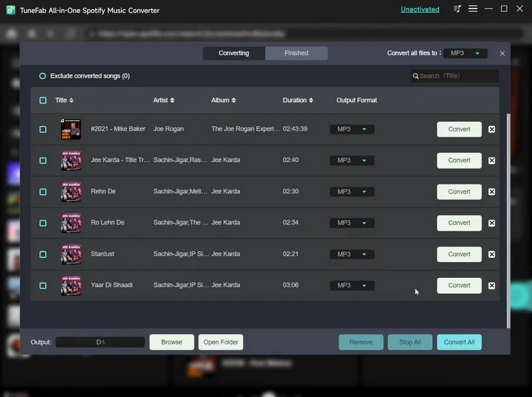This screenshot has width=532, height=397.
Task: Close the converting panel with the X
Action: click(x=502, y=53)
